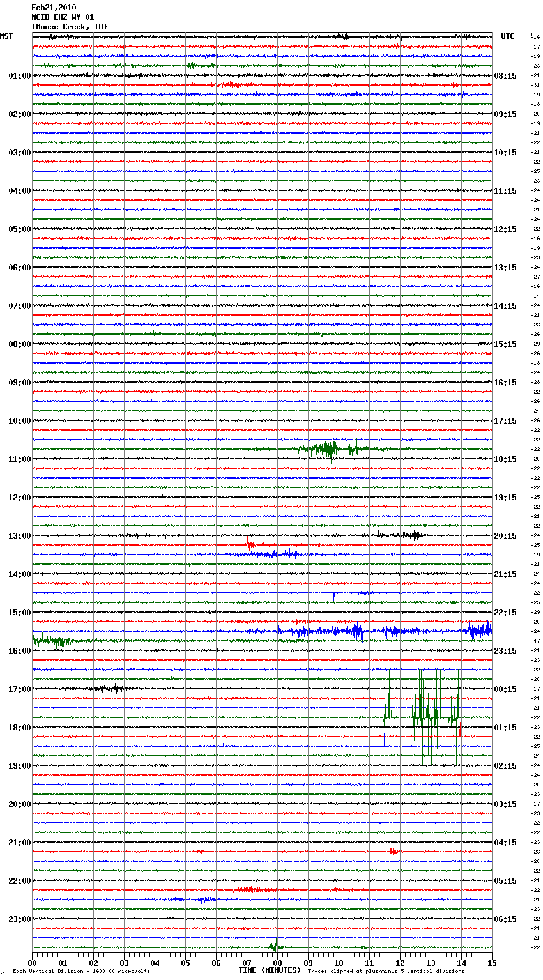The width and height of the screenshot is (543, 980).
Task: Click minute tick label "15" on bottom axis
Action: 492,963
